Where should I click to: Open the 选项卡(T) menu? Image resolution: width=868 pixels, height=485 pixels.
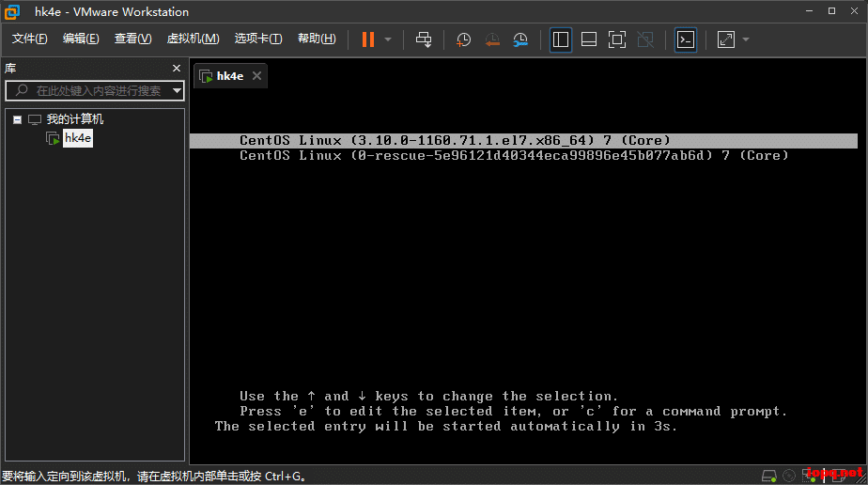click(258, 39)
